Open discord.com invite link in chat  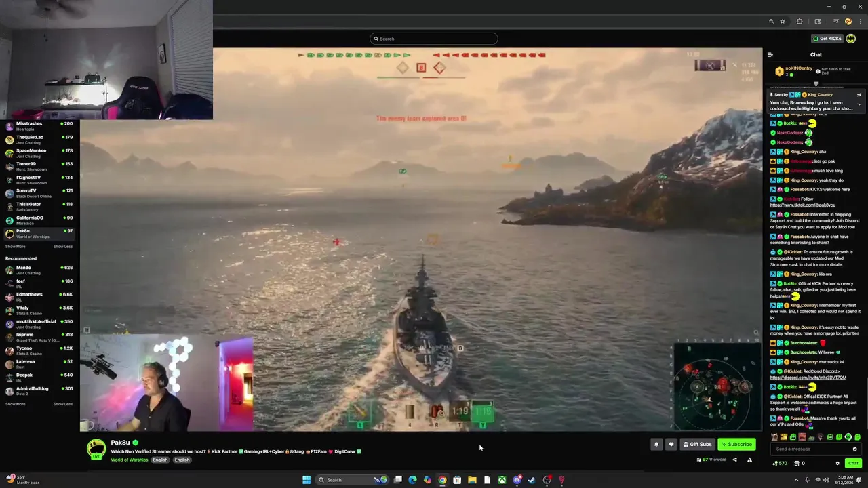coord(808,378)
